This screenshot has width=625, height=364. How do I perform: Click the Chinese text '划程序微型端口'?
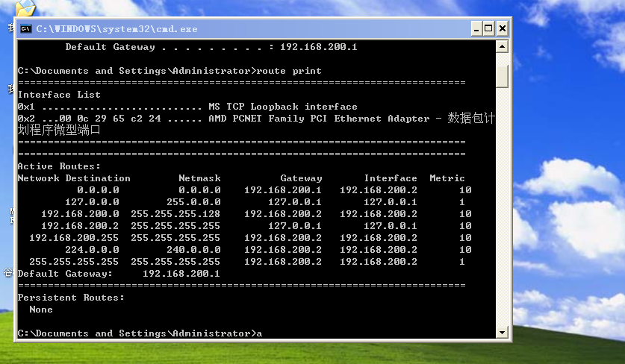59,131
